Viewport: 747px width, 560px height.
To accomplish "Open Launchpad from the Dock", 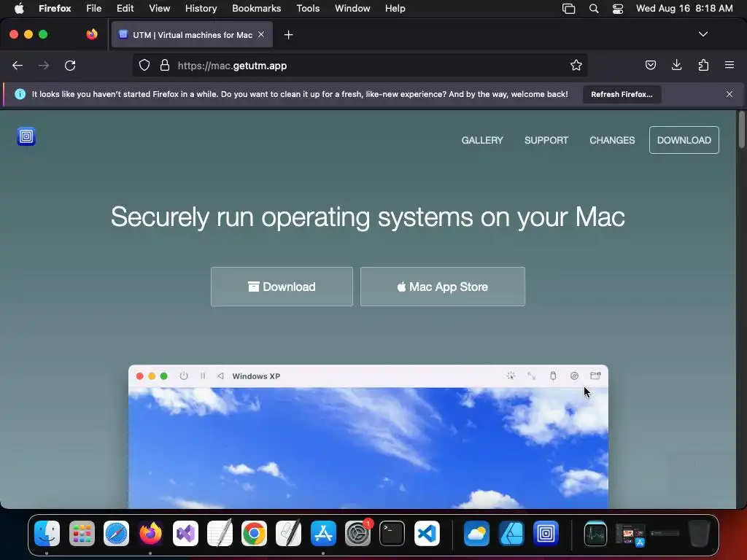I will pos(82,533).
